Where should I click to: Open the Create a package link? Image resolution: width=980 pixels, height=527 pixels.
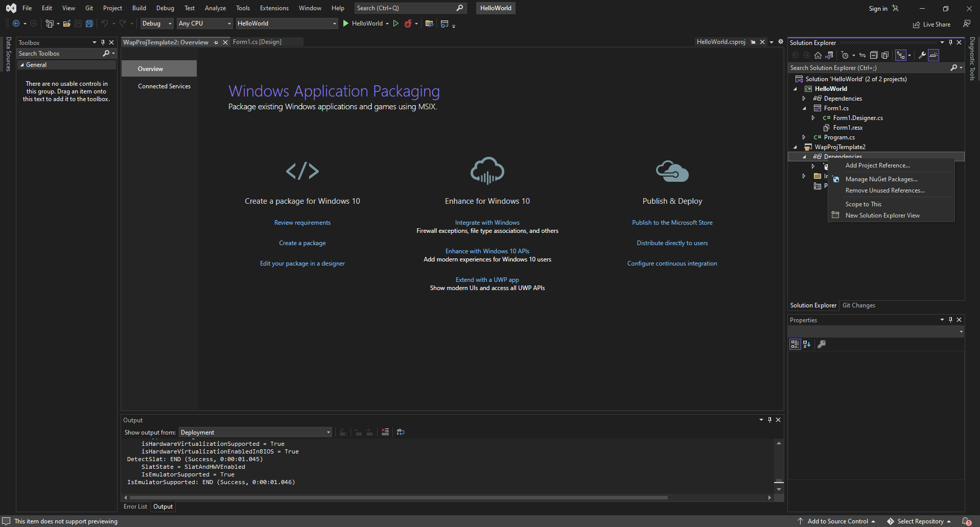tap(302, 243)
